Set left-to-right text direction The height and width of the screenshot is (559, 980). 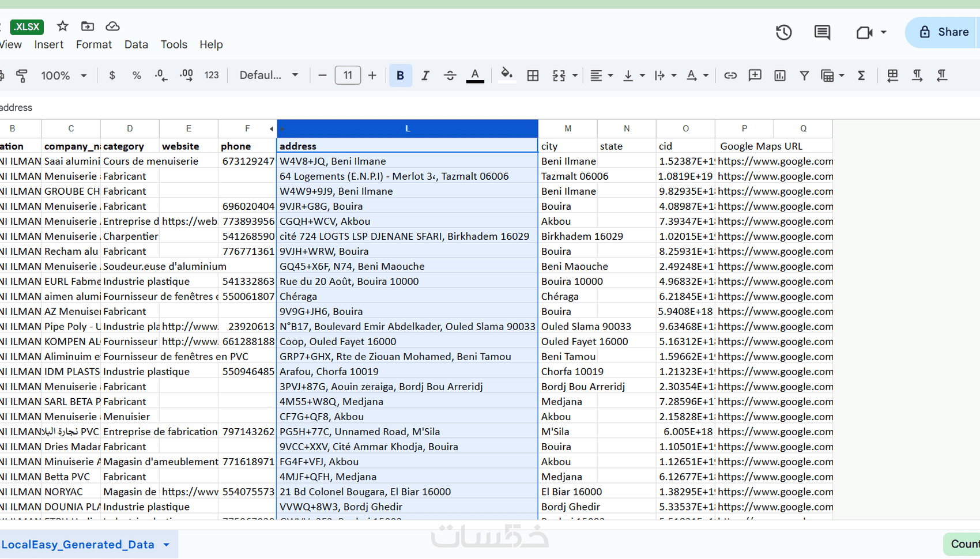pos(917,75)
